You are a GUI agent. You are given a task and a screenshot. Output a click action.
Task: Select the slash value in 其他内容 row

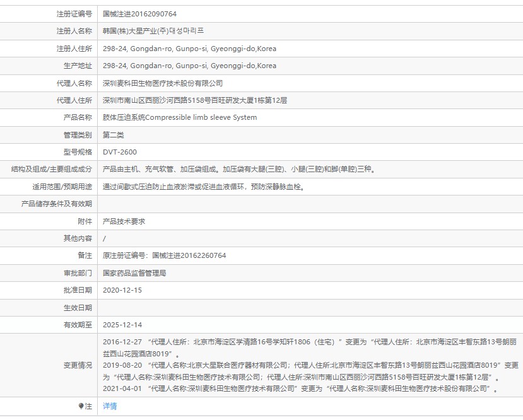point(104,238)
